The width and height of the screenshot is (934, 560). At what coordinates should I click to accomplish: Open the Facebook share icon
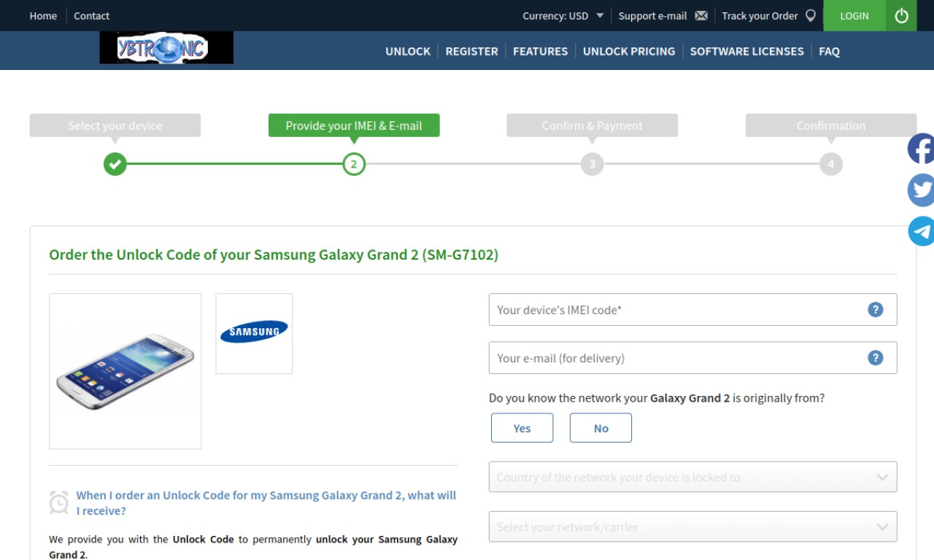(921, 149)
